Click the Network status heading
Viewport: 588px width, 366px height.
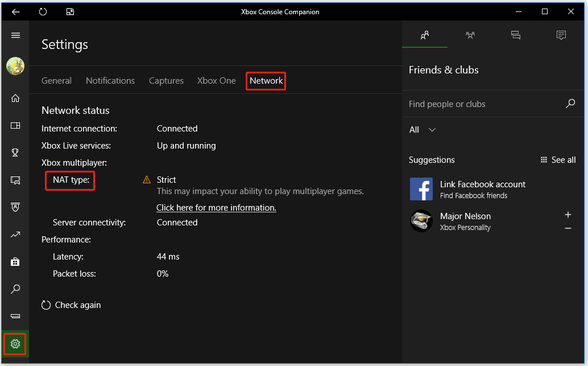pos(76,110)
